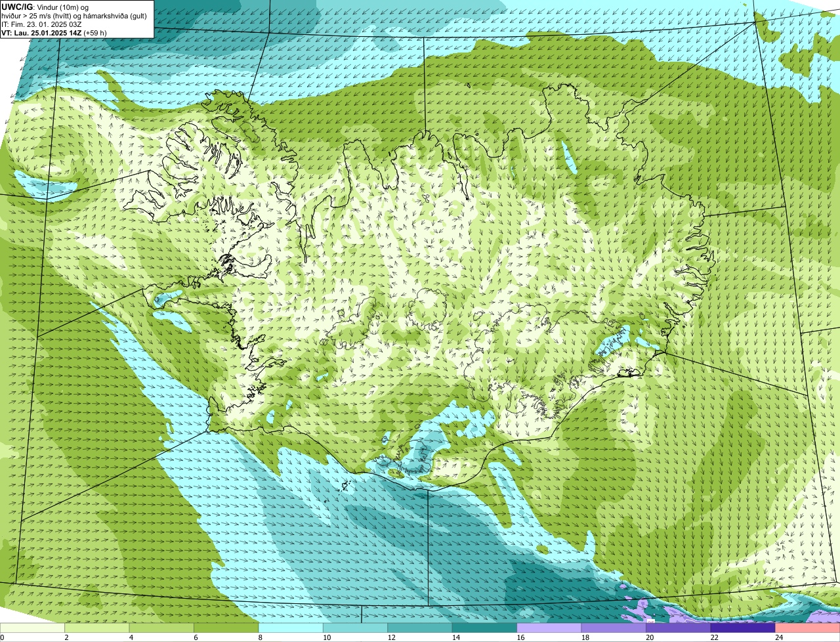Screen dimensions: 840x642
Task: Select the 6–8 m/s green scale swatch
Action: click(227, 628)
